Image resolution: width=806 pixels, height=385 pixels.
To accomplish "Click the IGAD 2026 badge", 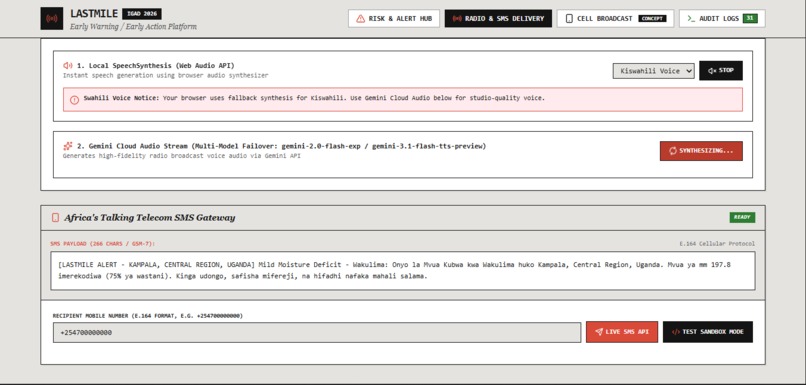I will pyautogui.click(x=142, y=14).
